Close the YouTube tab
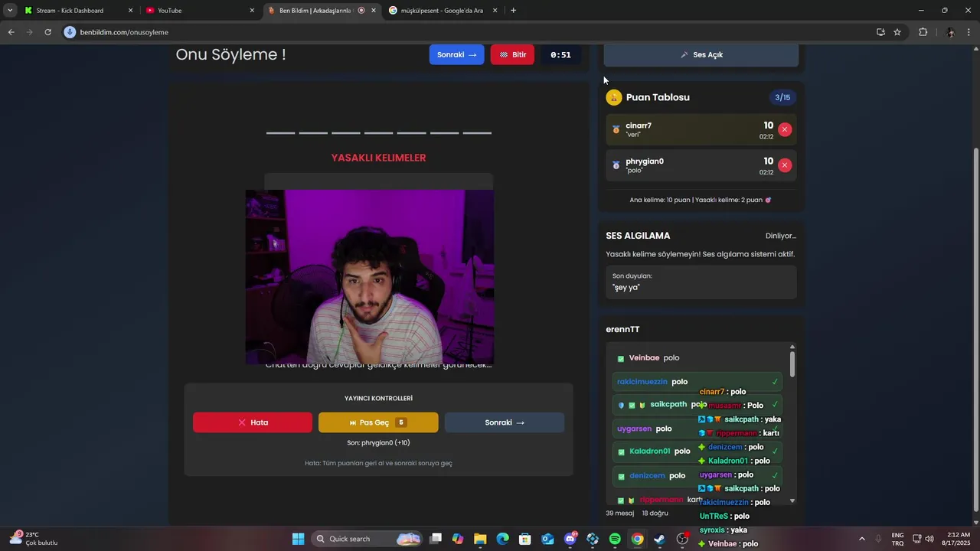The height and width of the screenshot is (551, 980). click(x=252, y=11)
